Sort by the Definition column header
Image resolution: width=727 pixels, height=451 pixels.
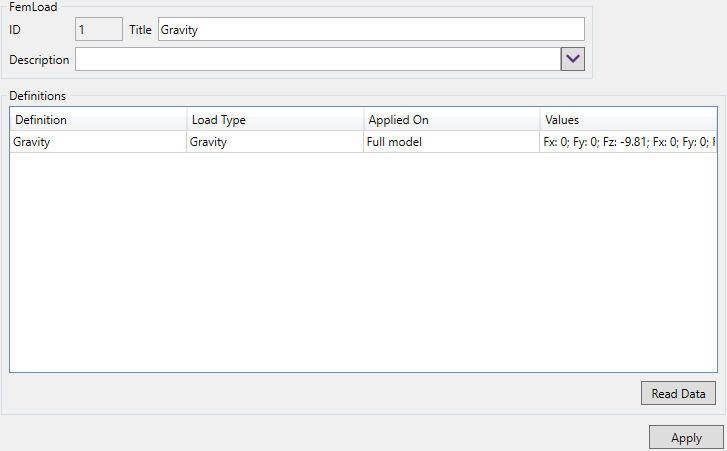tap(98, 120)
